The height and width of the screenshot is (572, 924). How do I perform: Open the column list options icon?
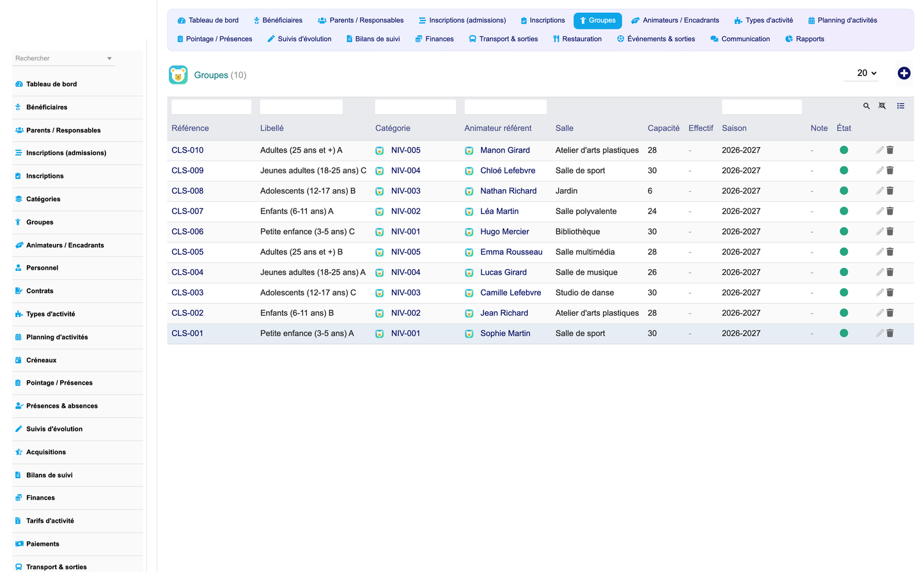click(x=900, y=106)
